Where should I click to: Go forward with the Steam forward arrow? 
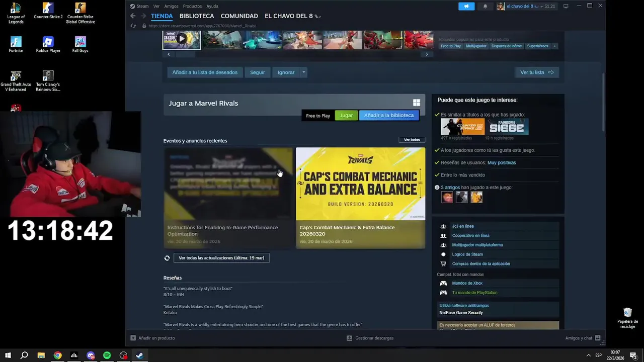(143, 16)
